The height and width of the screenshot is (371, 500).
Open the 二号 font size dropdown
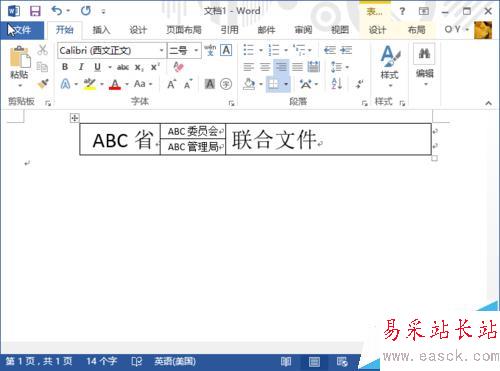(196, 51)
